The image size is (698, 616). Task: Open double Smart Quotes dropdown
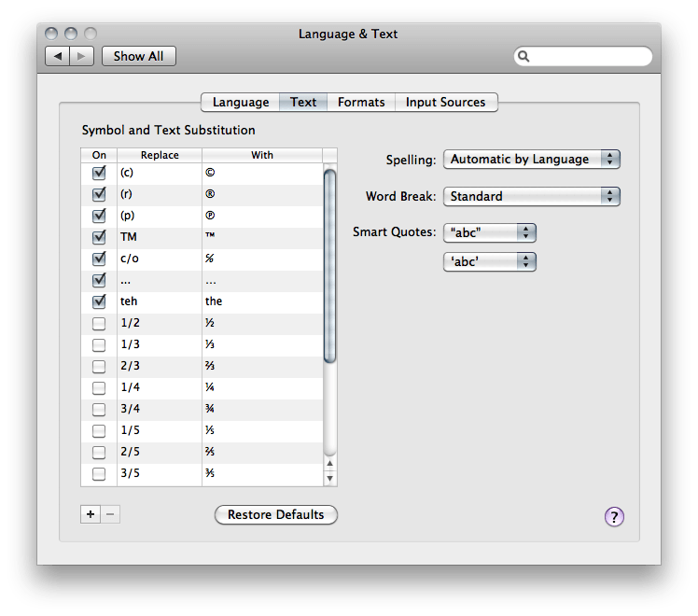(x=489, y=232)
